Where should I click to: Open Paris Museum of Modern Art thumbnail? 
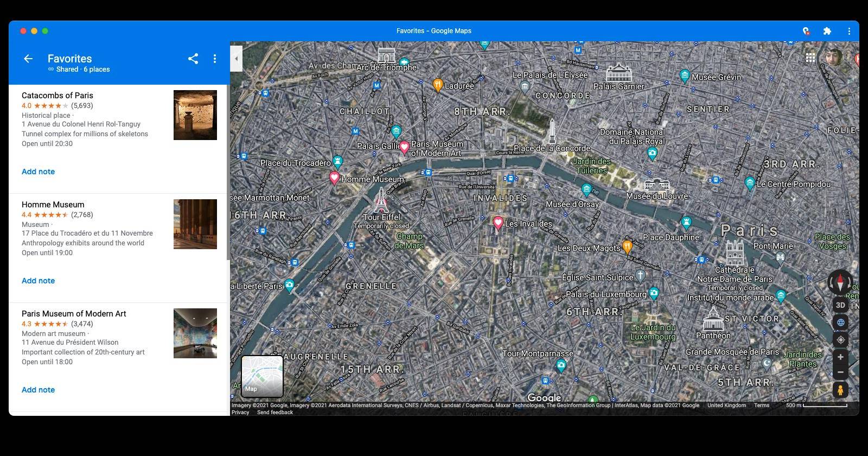click(195, 333)
